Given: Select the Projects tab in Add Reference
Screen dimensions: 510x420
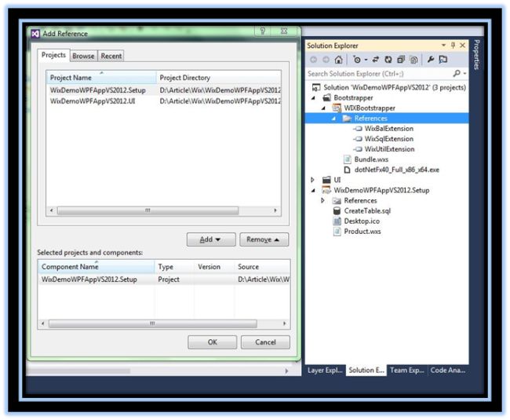Looking at the screenshot, I should pyautogui.click(x=53, y=55).
